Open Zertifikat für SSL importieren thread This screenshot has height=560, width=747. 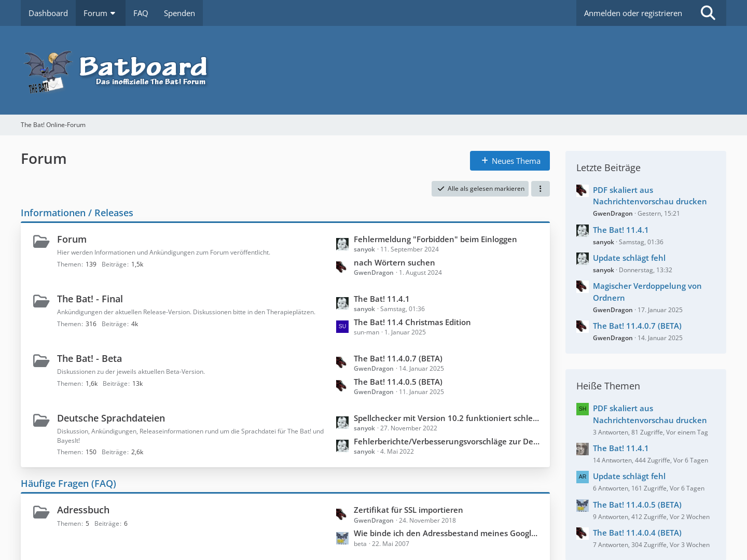coord(408,510)
